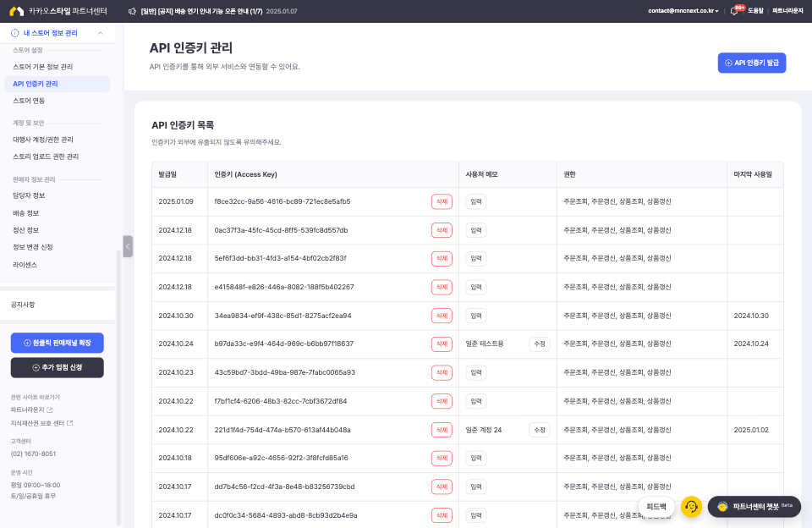This screenshot has height=528, width=812.
Task: Delete key dc0f0c34-5684-4893-abd8-8cb93d2b4e9a
Action: coord(442,515)
